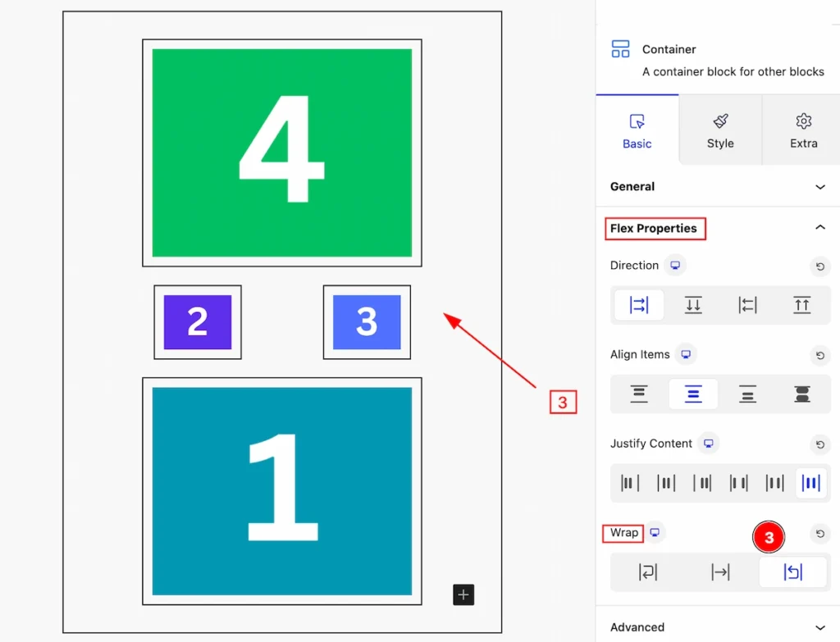Select the green block numbered 4
Image resolution: width=840 pixels, height=642 pixels.
282,153
